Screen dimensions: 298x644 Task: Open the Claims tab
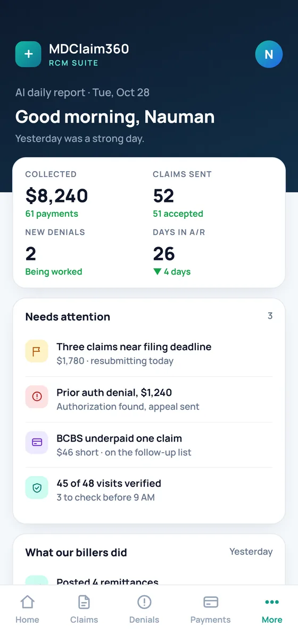click(x=84, y=609)
